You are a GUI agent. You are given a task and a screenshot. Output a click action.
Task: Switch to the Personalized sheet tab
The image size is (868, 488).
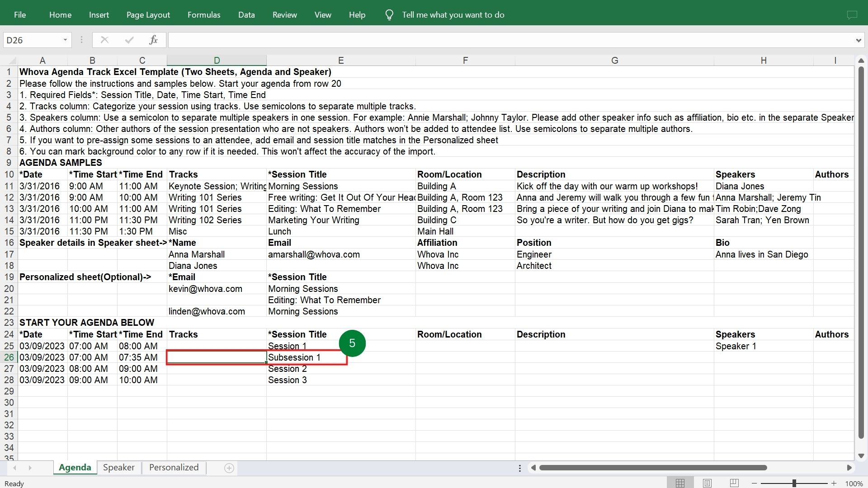click(174, 468)
